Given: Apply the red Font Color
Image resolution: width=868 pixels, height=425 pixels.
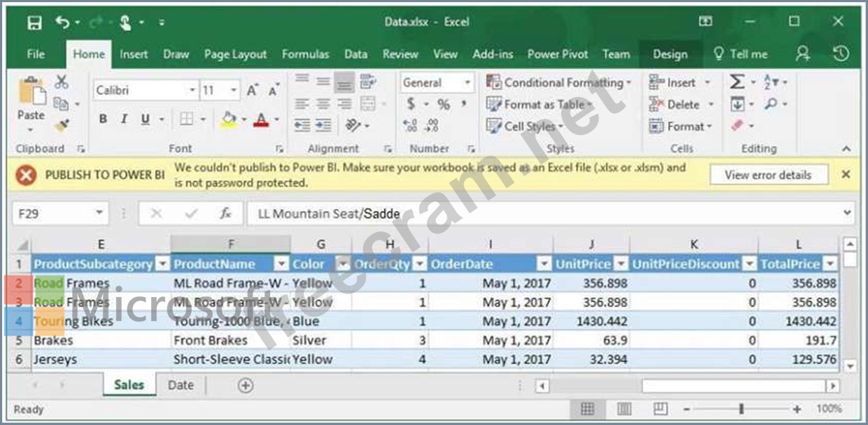Looking at the screenshot, I should click(261, 120).
